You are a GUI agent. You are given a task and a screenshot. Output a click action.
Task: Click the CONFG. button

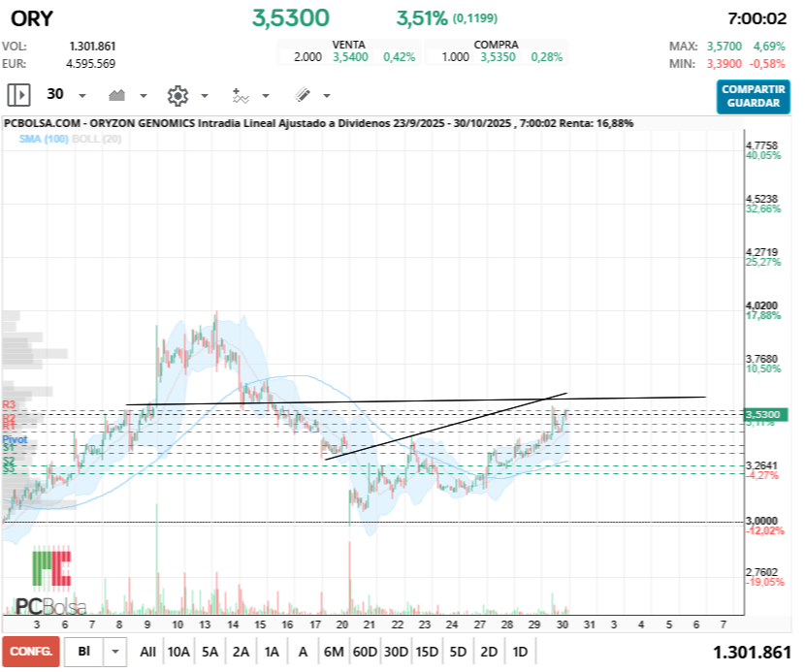(29, 652)
